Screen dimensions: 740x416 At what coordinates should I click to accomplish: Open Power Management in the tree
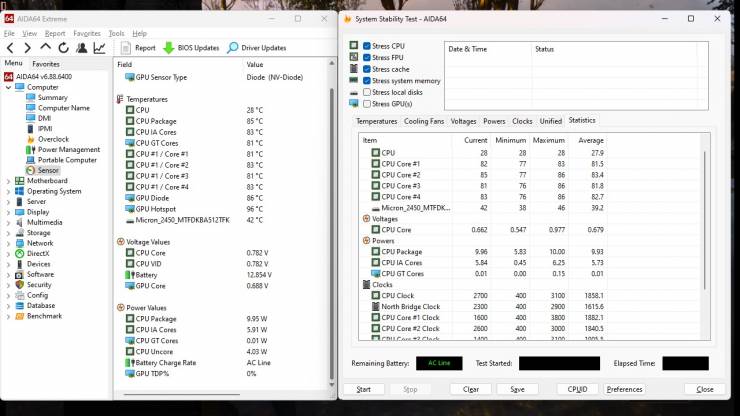pyautogui.click(x=69, y=149)
